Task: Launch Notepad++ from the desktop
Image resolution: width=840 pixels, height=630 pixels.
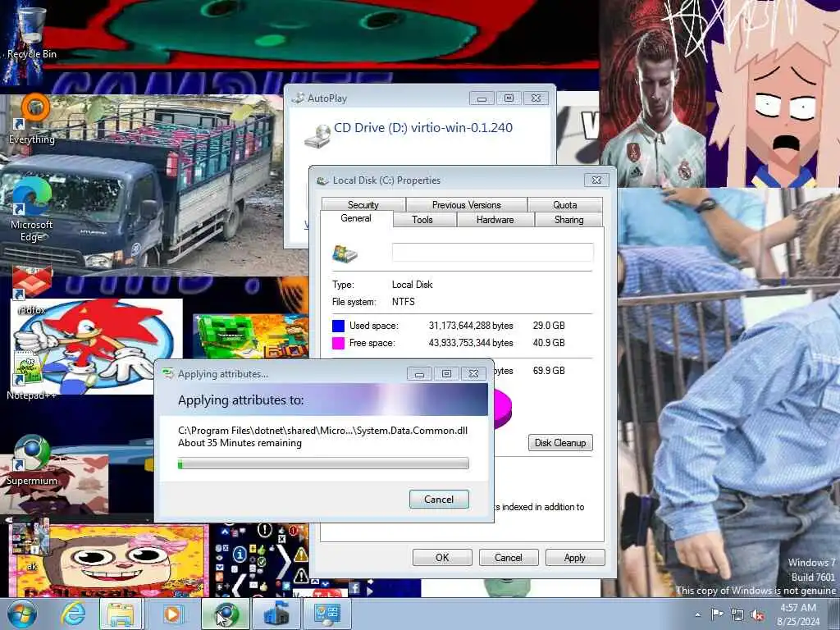Action: [31, 375]
